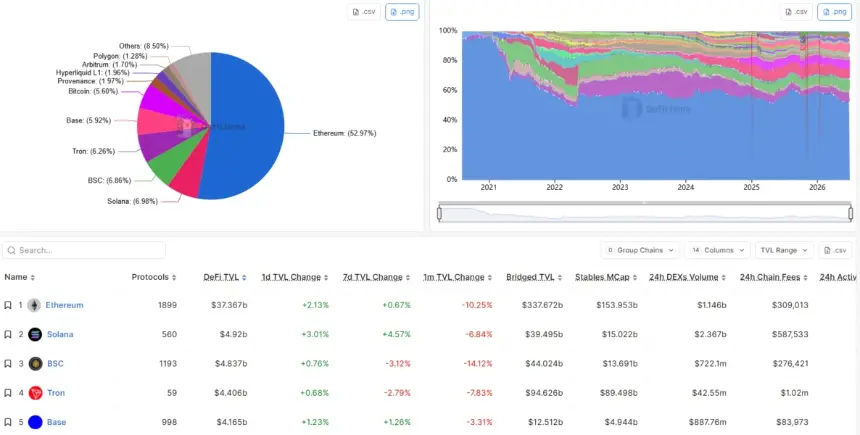Image resolution: width=860 pixels, height=435 pixels.
Task: Click the Ethereum chain logo icon
Action: pyautogui.click(x=35, y=305)
